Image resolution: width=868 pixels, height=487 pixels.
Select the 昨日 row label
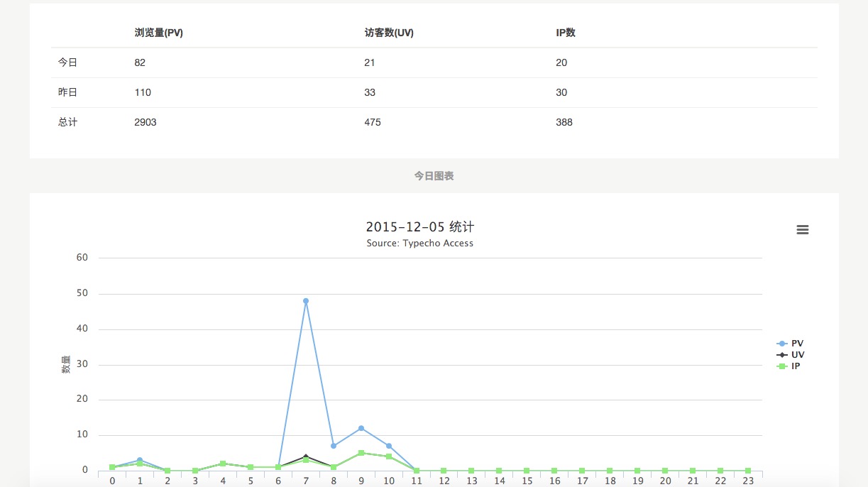[x=67, y=92]
